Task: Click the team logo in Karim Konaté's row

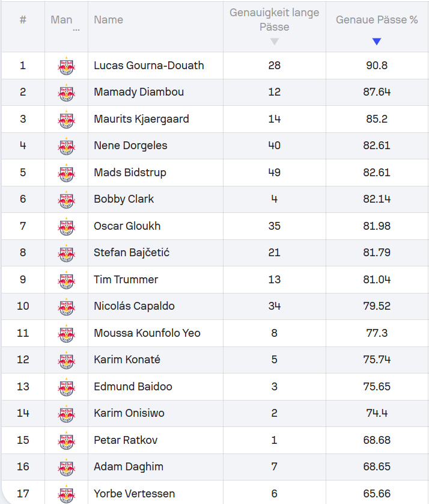Action: (x=66, y=360)
